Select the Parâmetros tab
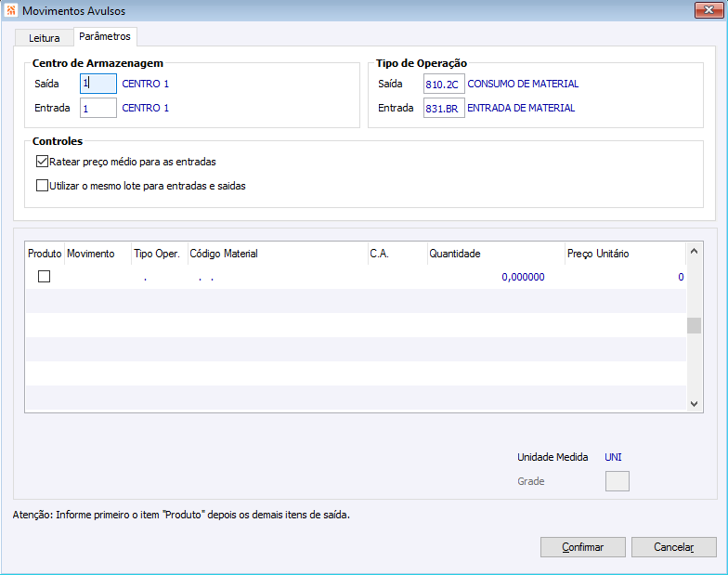728x575 pixels. point(105,36)
